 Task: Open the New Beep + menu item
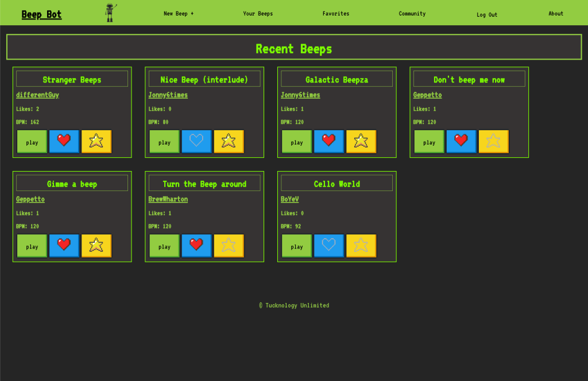point(179,14)
